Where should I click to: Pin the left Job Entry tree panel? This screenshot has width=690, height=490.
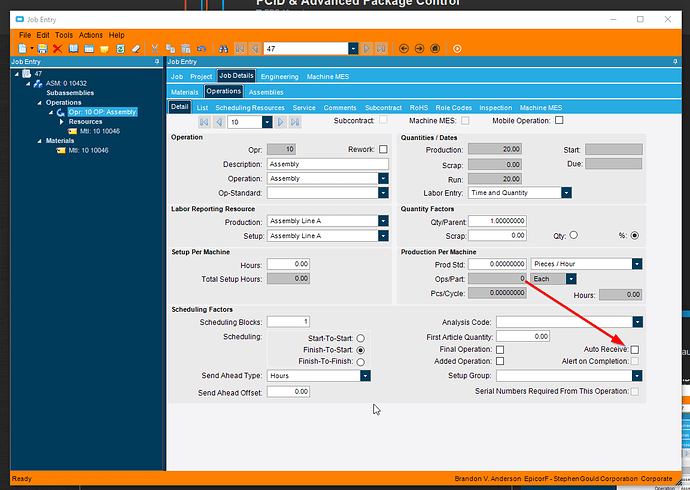(157, 62)
